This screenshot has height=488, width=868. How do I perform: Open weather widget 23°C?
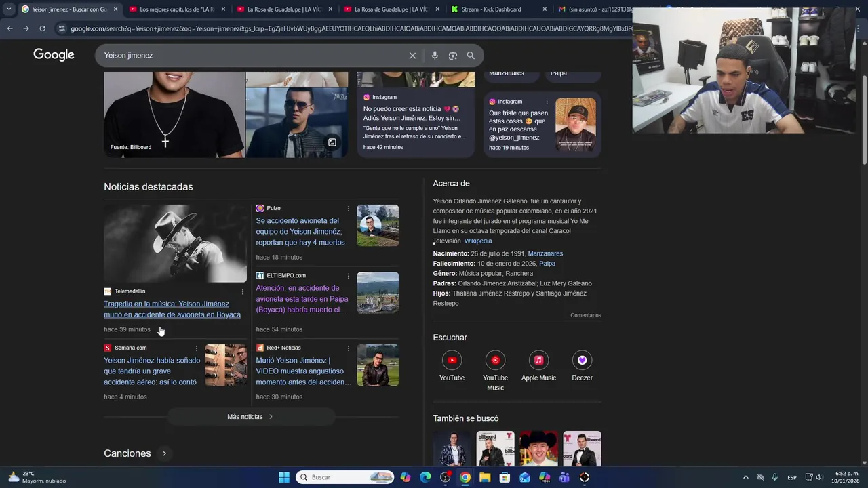[x=37, y=477]
